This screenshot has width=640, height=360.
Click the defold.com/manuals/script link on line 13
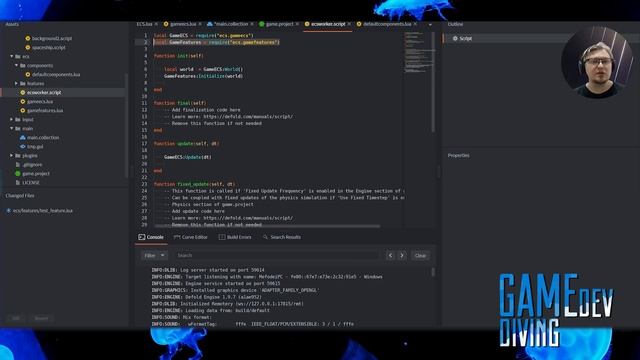(248, 117)
